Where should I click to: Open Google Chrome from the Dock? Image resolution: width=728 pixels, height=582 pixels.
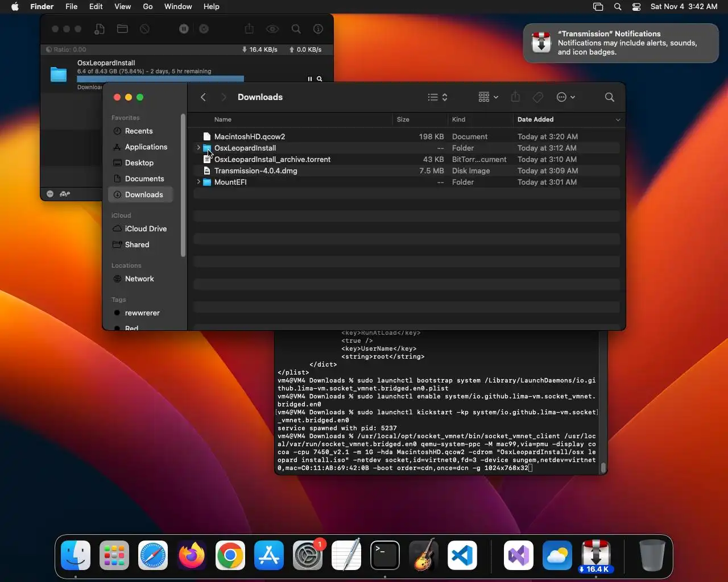(230, 555)
